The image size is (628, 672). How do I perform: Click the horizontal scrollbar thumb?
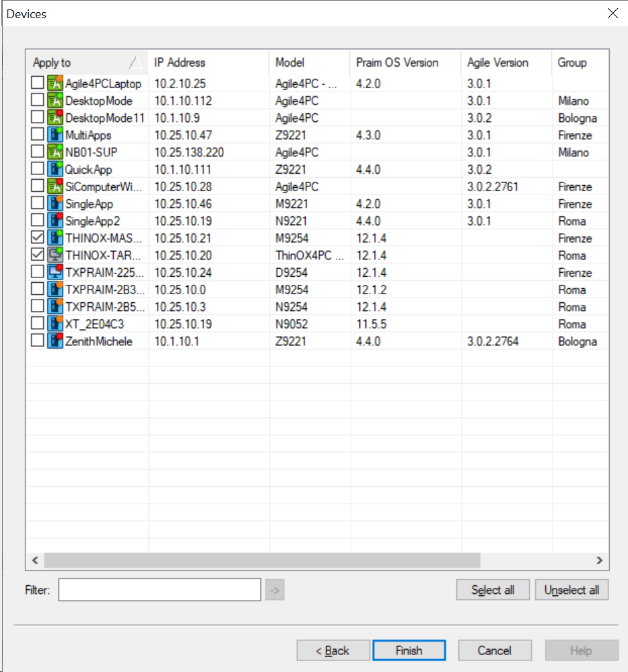coord(262,560)
